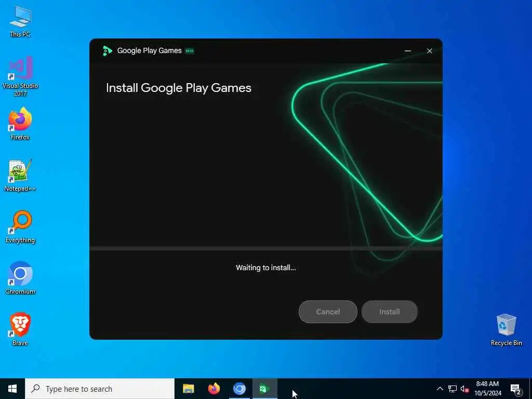The width and height of the screenshot is (532, 399).
Task: Select the Notepad++ desktop shortcut
Action: click(20, 176)
